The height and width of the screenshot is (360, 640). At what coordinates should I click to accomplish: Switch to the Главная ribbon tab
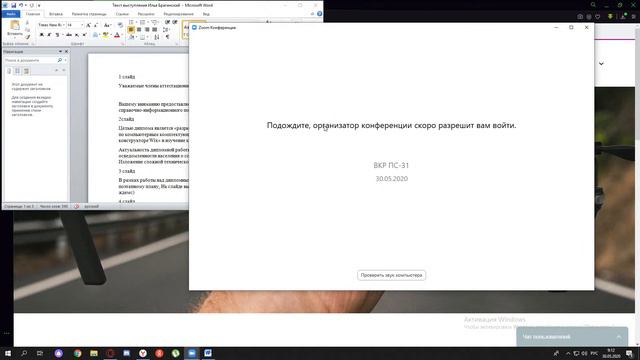coord(33,14)
